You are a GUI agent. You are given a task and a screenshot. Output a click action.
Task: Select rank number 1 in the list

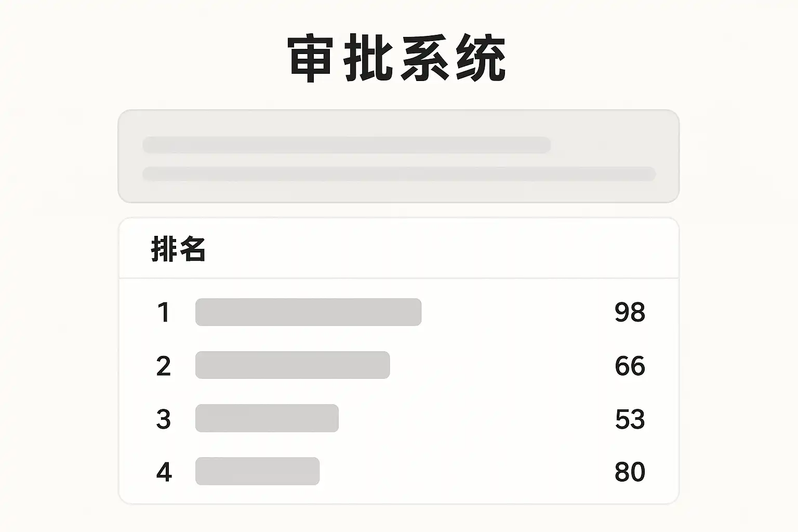(x=164, y=312)
